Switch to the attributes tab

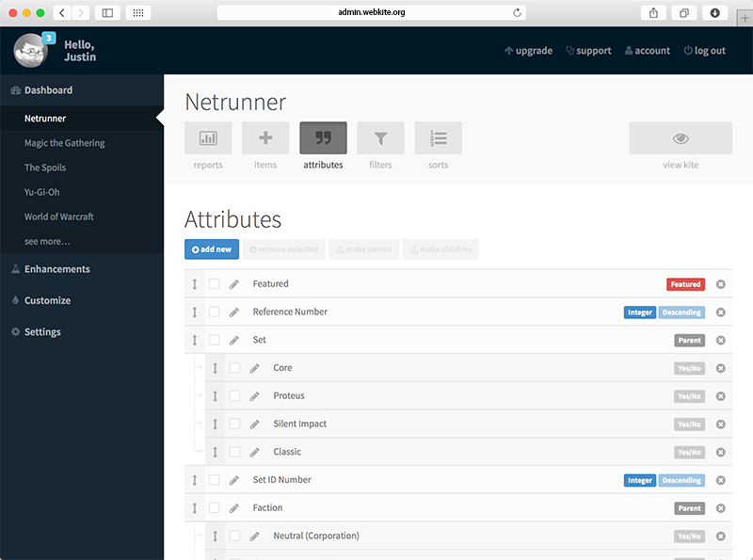tap(323, 138)
